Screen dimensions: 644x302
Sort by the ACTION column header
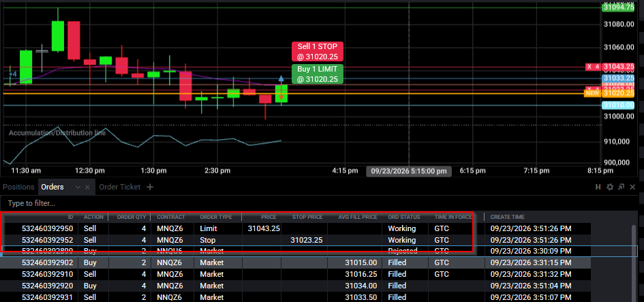(93, 217)
